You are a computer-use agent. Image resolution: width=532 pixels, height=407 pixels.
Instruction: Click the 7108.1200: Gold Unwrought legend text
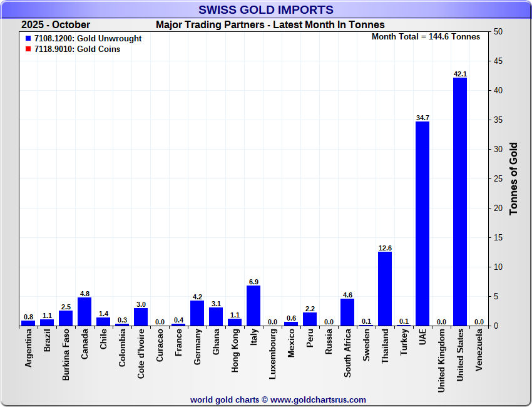(88, 39)
